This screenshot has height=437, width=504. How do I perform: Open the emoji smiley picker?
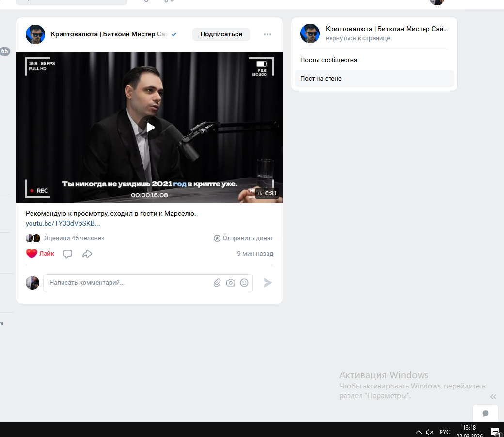(x=244, y=283)
